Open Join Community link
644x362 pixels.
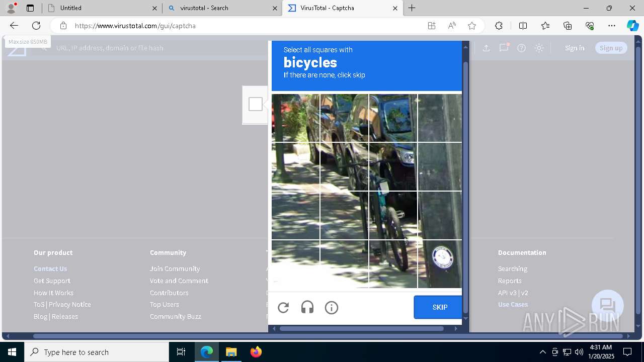coord(175,268)
